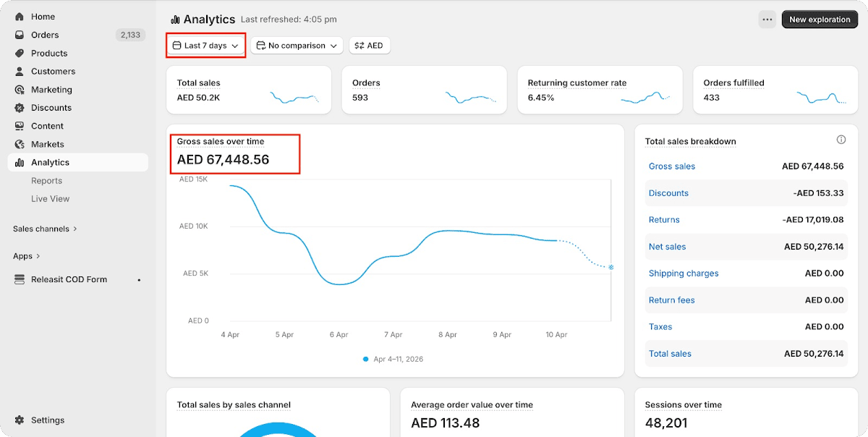
Task: Open the Discounts link in breakdown
Action: click(668, 193)
